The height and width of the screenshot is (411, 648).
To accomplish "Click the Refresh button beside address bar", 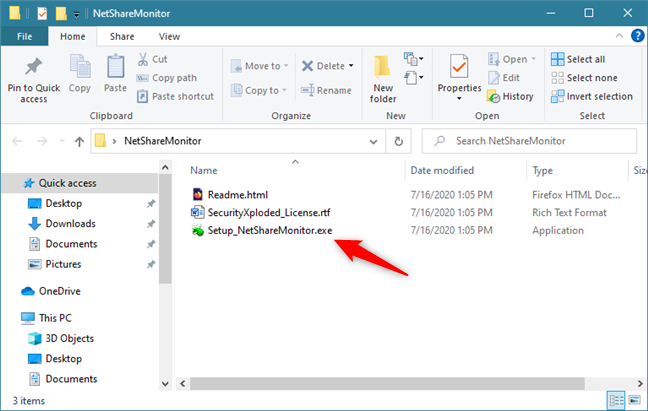I will coord(398,141).
